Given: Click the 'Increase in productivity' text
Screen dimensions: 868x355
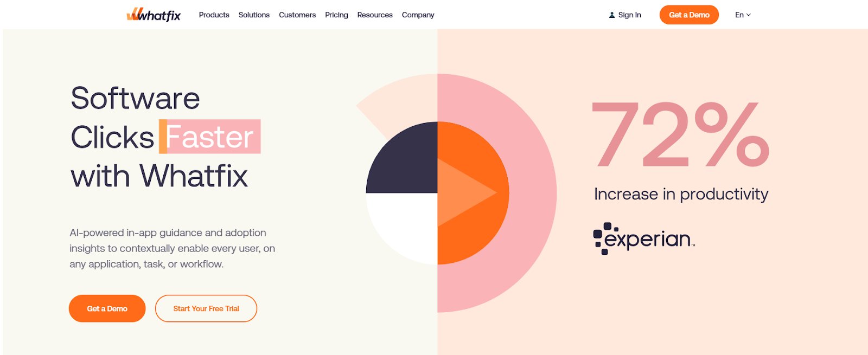Looking at the screenshot, I should pyautogui.click(x=681, y=194).
